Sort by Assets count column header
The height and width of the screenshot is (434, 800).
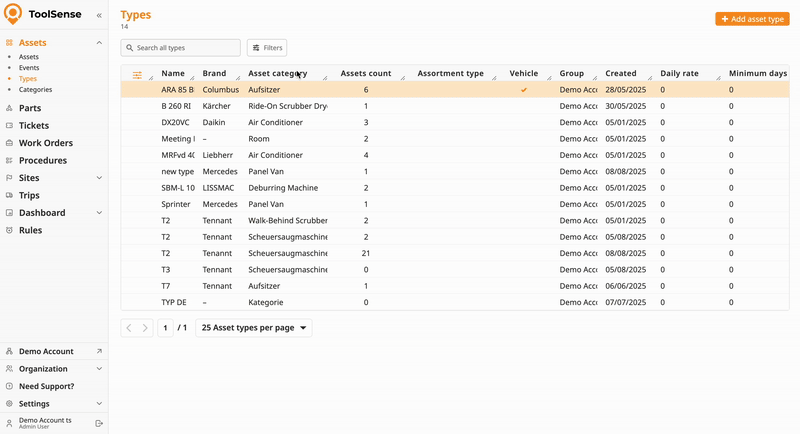tap(366, 73)
